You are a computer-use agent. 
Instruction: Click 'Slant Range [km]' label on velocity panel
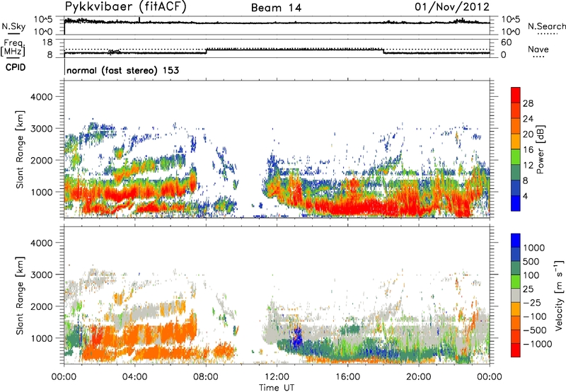(20, 296)
